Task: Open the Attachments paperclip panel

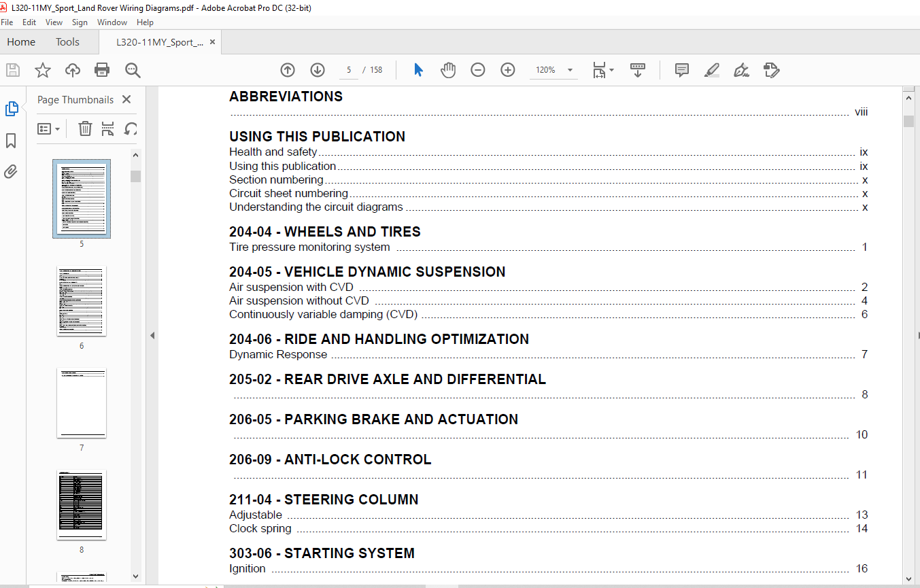Action: coord(11,171)
